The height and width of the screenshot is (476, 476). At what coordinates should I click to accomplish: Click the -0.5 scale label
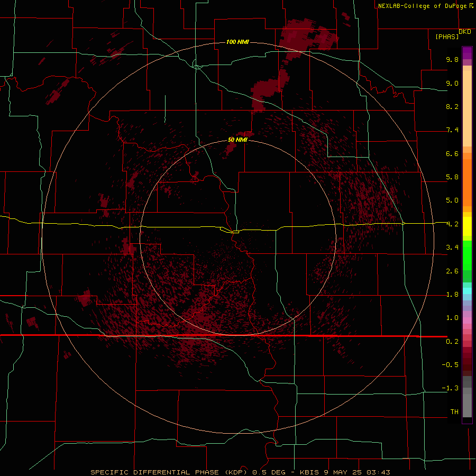tap(450, 365)
